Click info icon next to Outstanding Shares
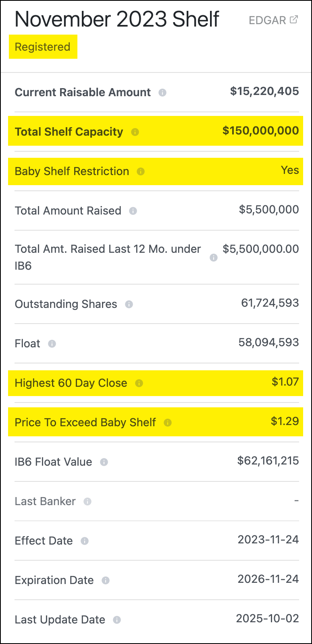This screenshot has width=312, height=644. pos(129,304)
